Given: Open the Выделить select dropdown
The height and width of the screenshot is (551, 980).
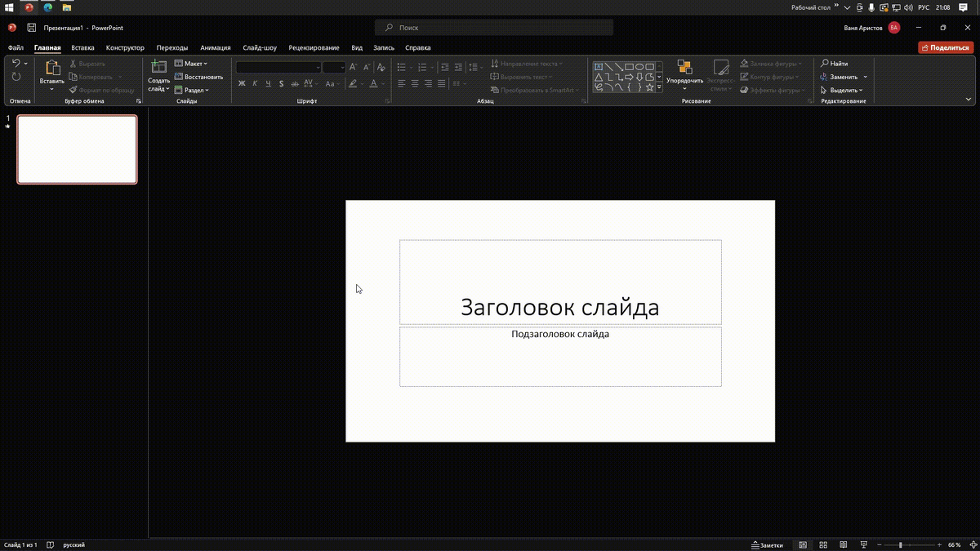Looking at the screenshot, I should pyautogui.click(x=842, y=90).
